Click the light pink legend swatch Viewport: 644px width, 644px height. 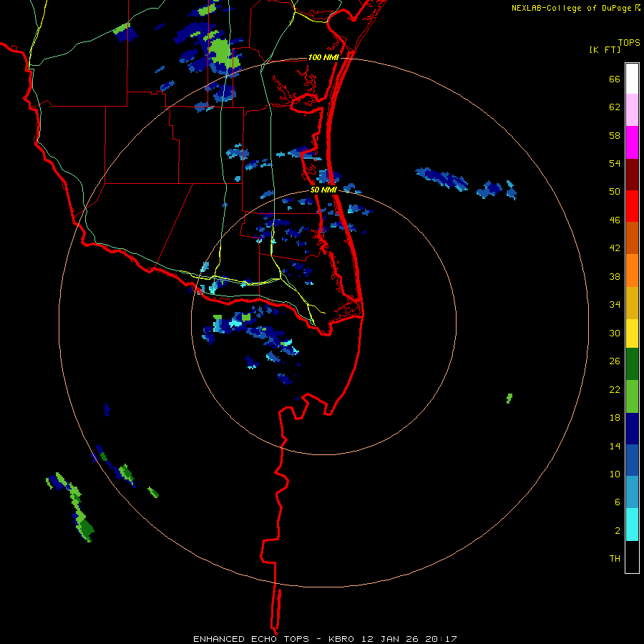pyautogui.click(x=632, y=110)
